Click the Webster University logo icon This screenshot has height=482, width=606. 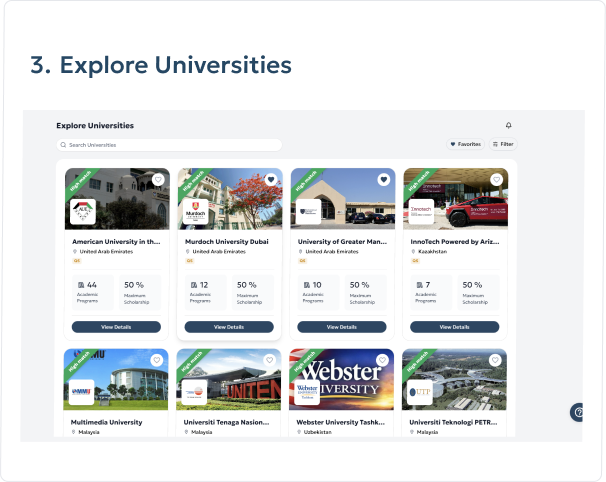click(307, 392)
